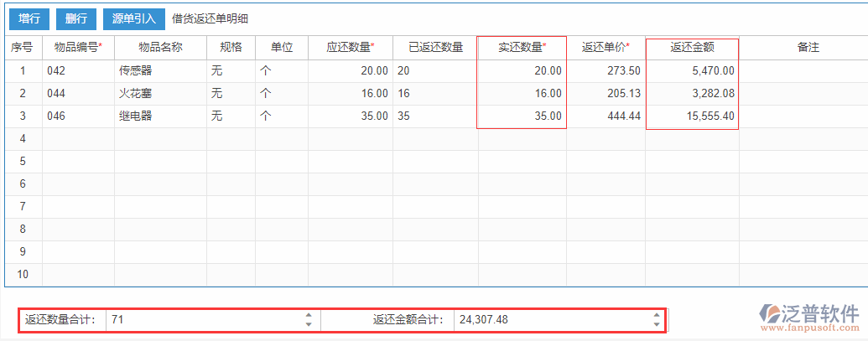The image size is (868, 341).
Task: Increase 返还数量合计 with the up arrow
Action: [x=309, y=315]
